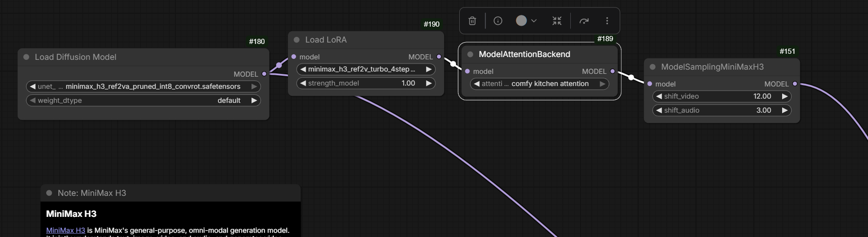The height and width of the screenshot is (237, 868).
Task: Decrease shift_video with left arrow
Action: pyautogui.click(x=659, y=96)
